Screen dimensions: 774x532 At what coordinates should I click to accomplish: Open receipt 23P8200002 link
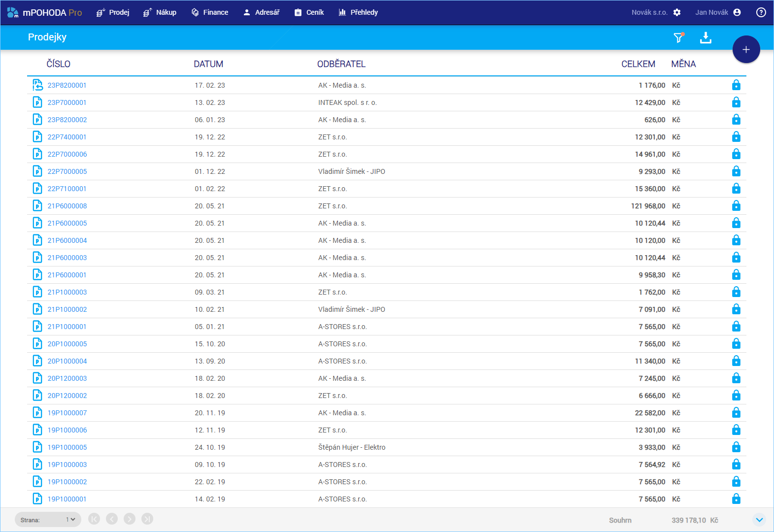click(67, 120)
